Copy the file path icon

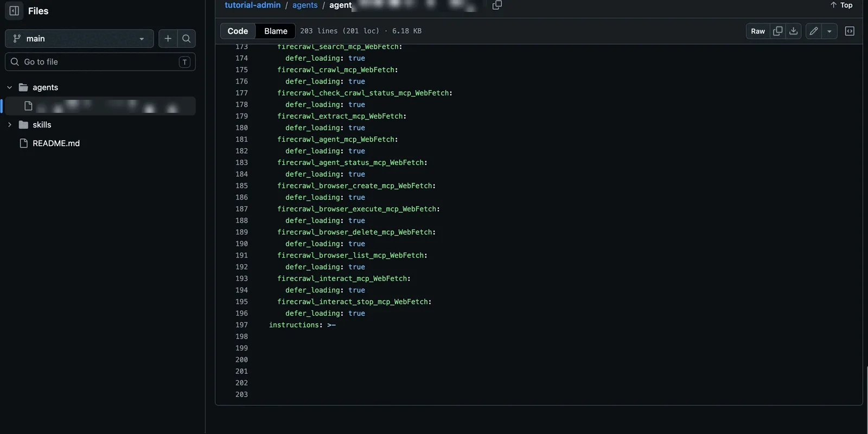coord(497,5)
